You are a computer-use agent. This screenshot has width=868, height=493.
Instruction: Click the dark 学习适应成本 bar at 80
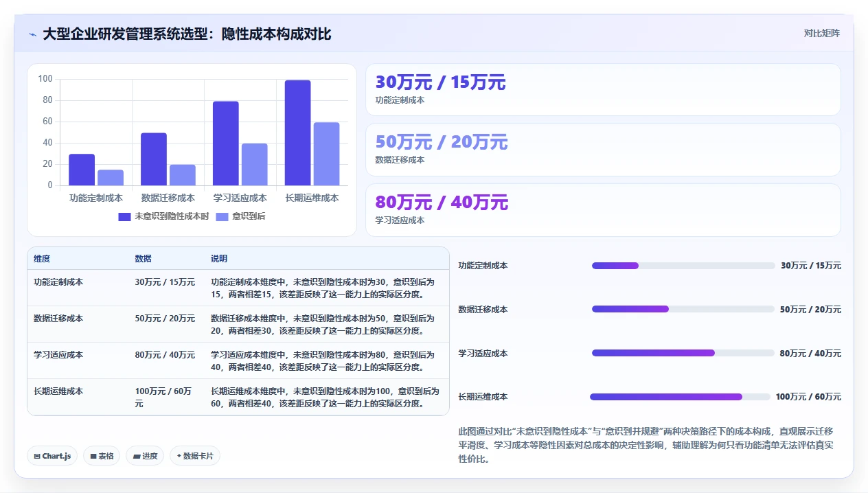point(226,144)
